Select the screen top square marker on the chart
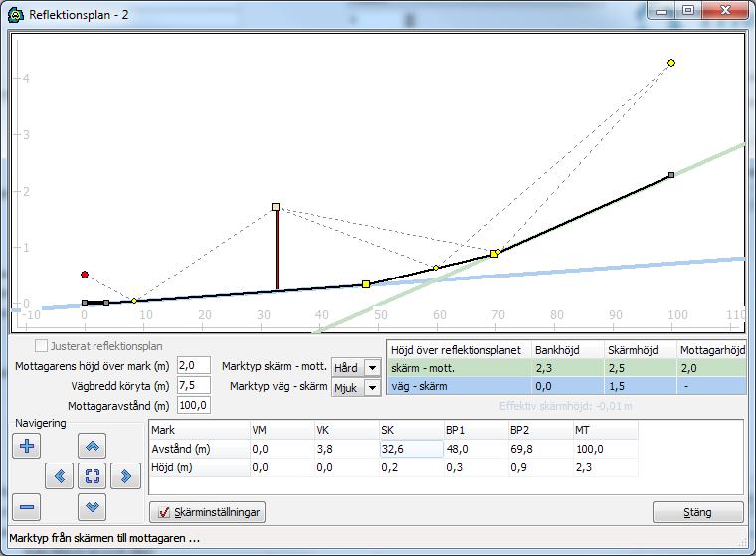 (x=276, y=207)
